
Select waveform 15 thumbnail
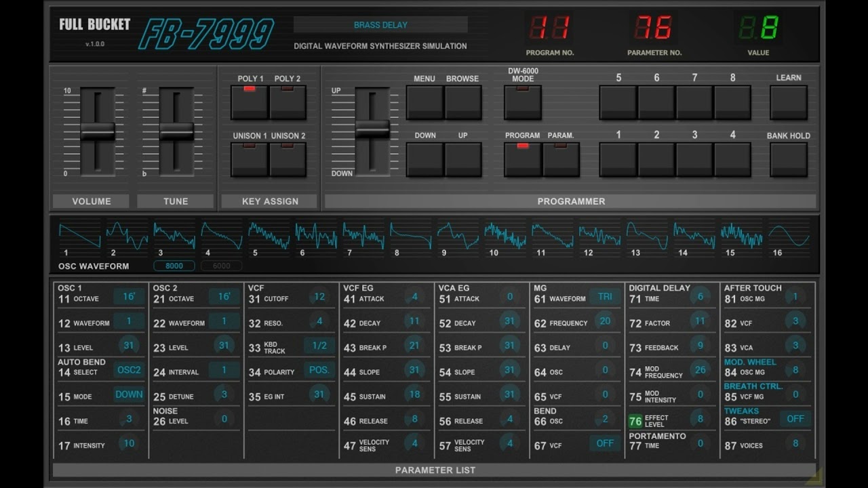tap(742, 235)
